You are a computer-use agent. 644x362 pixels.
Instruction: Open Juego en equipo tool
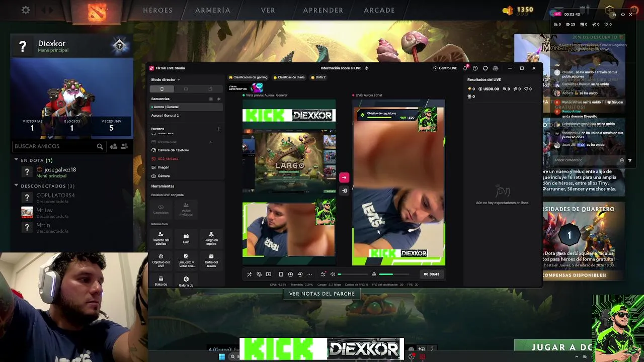tap(211, 238)
